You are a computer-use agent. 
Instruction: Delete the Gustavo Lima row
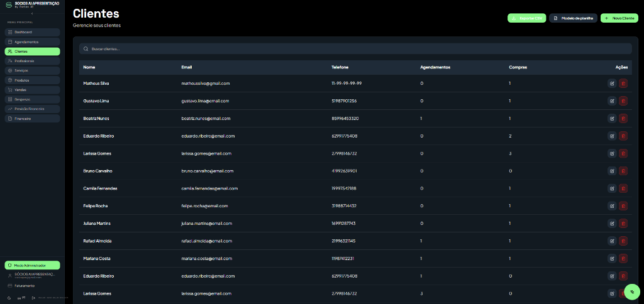[623, 101]
